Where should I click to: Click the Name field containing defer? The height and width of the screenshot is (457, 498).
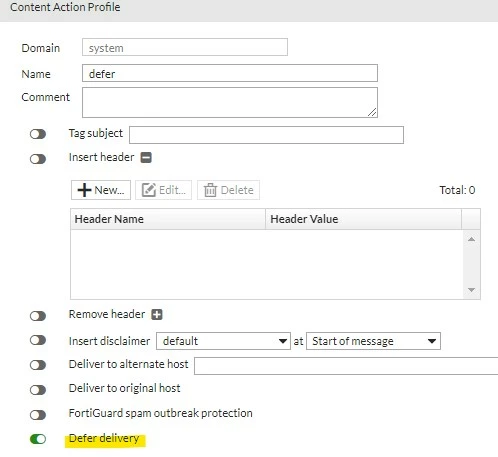[x=230, y=73]
